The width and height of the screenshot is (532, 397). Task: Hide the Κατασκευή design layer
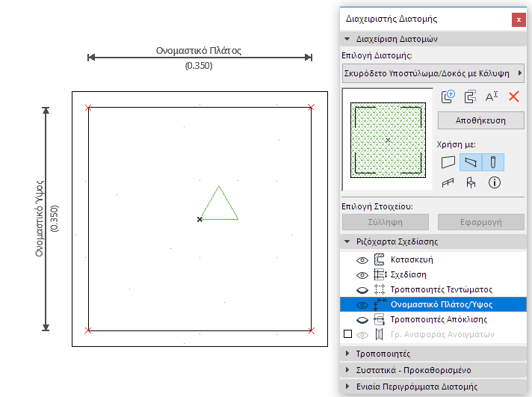[362, 260]
